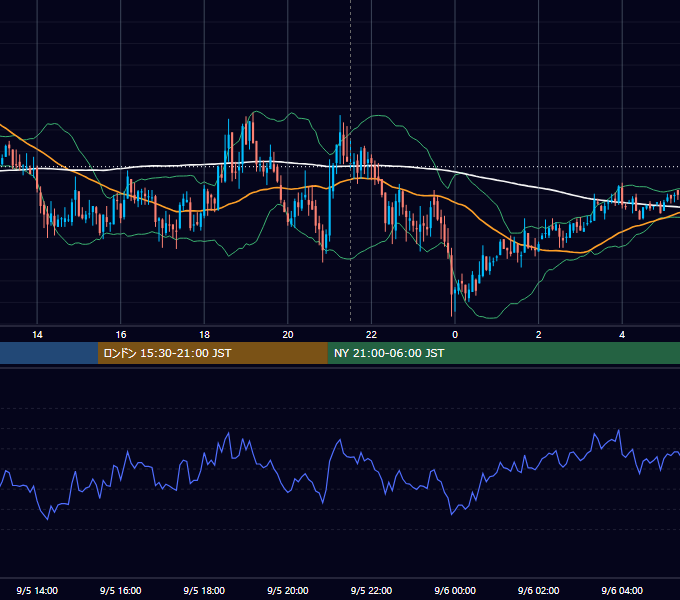Click the NY 21:00-06:00 JST session bar
This screenshot has width=680, height=600.
click(x=503, y=353)
